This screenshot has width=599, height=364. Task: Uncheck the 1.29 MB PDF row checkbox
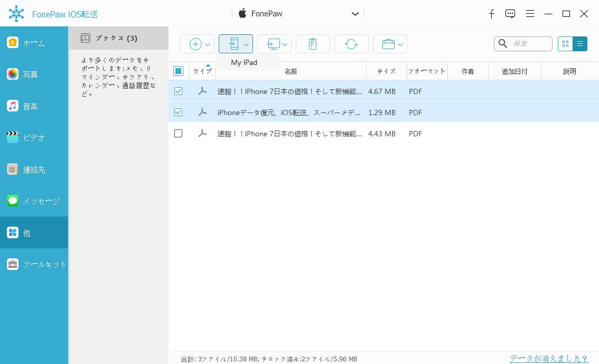178,113
